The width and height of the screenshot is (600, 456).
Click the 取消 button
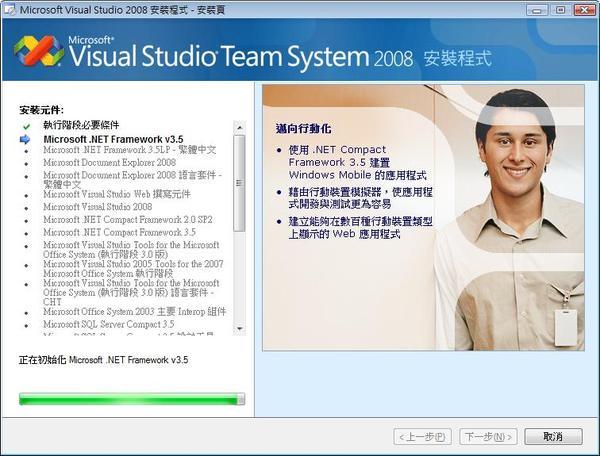pos(553,436)
